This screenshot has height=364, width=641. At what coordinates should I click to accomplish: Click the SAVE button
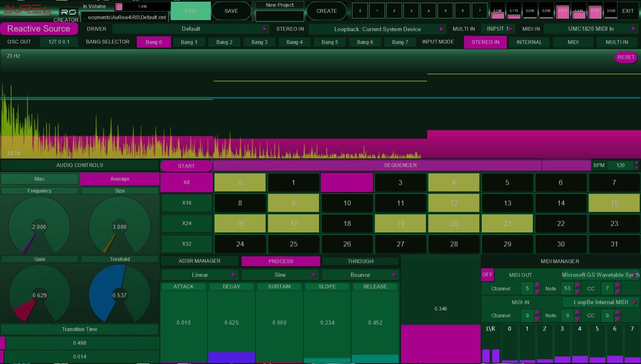point(231,11)
